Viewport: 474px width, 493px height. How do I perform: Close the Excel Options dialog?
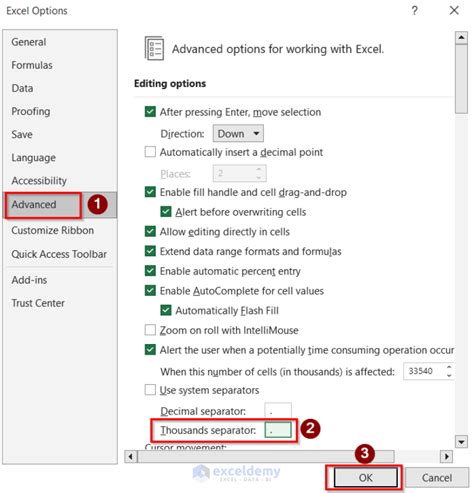454,10
